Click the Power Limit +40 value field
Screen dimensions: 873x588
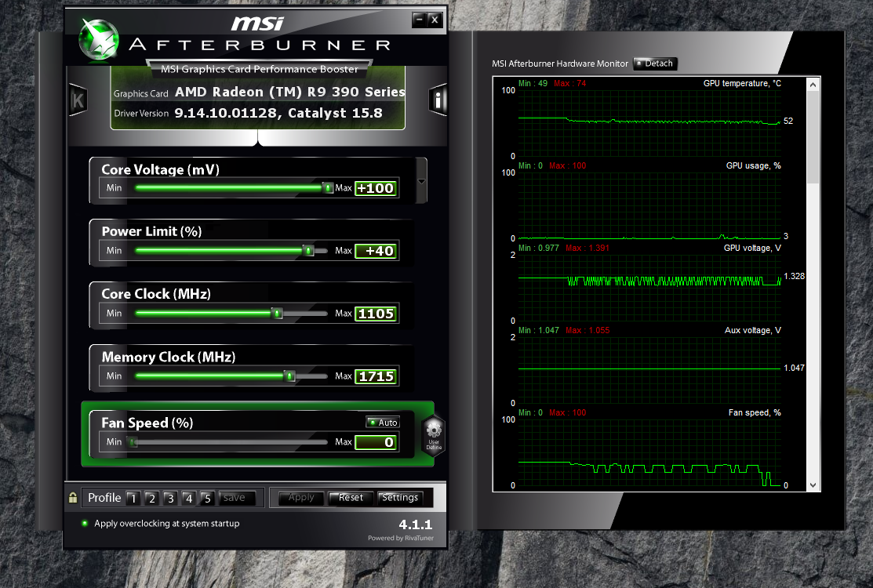point(376,251)
